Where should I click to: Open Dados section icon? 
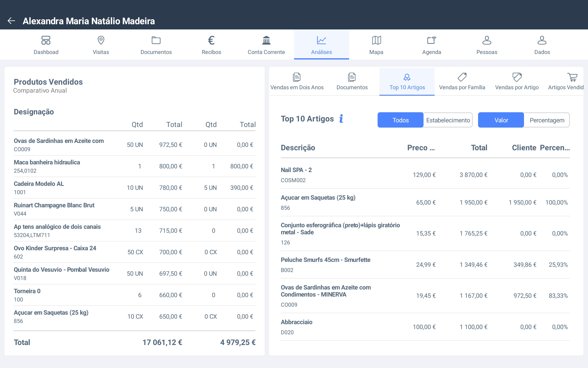(x=542, y=40)
